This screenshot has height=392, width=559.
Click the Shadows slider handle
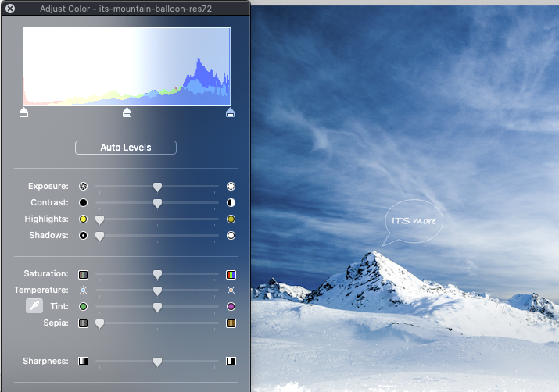[99, 236]
